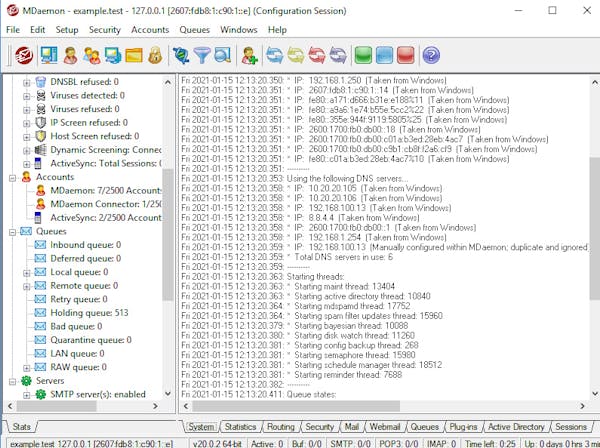Click the IP Screen refused shield icon
This screenshot has height=448, width=600.
pos(41,122)
